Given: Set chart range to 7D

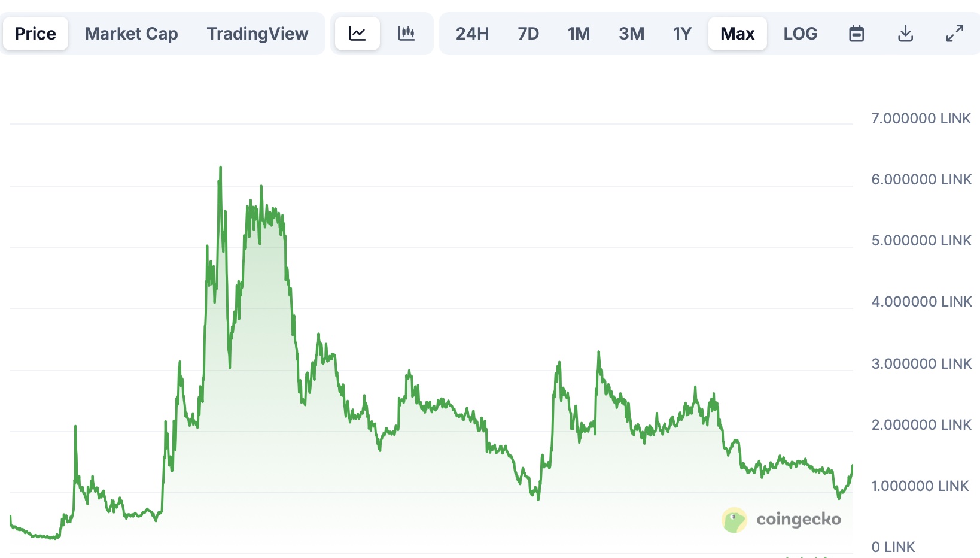Looking at the screenshot, I should point(528,34).
